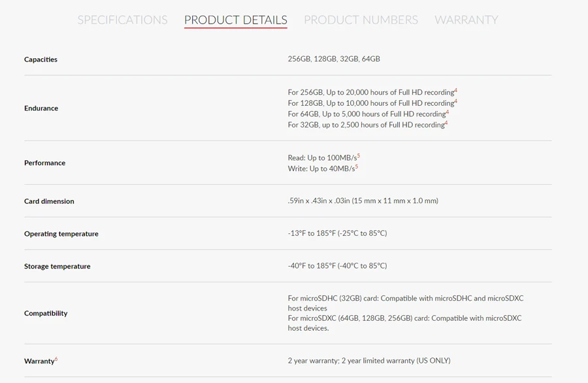Follow footnote 4 after 64GB endurance line
The width and height of the screenshot is (588, 383).
tap(448, 112)
